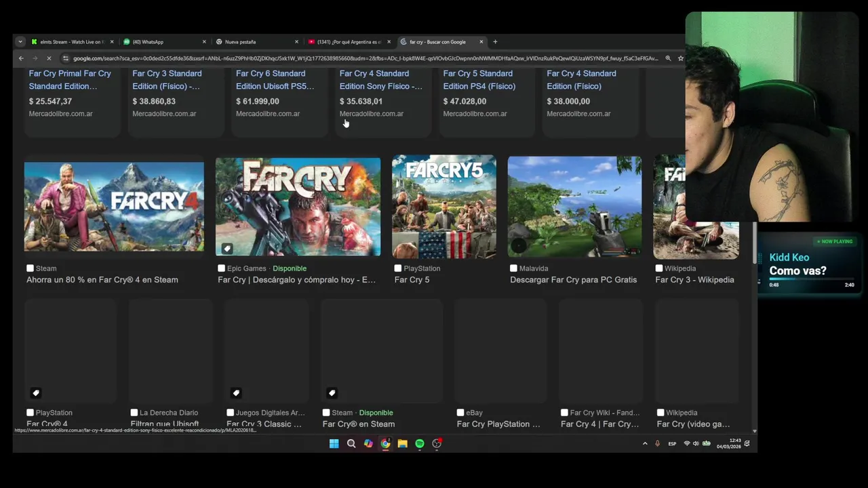
Task: Open Far Cry 5 Standard PS4 (Físico) listing
Action: pos(479,80)
